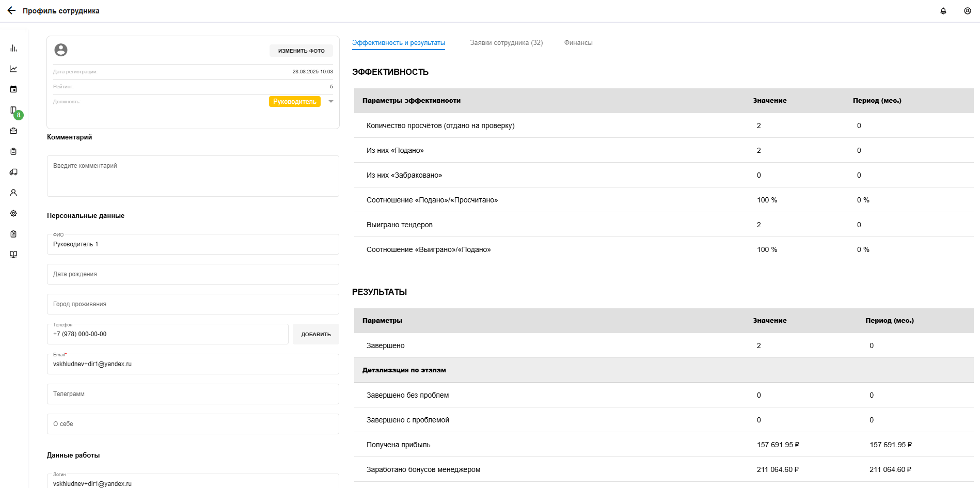Open the Финансы tab

pos(578,43)
